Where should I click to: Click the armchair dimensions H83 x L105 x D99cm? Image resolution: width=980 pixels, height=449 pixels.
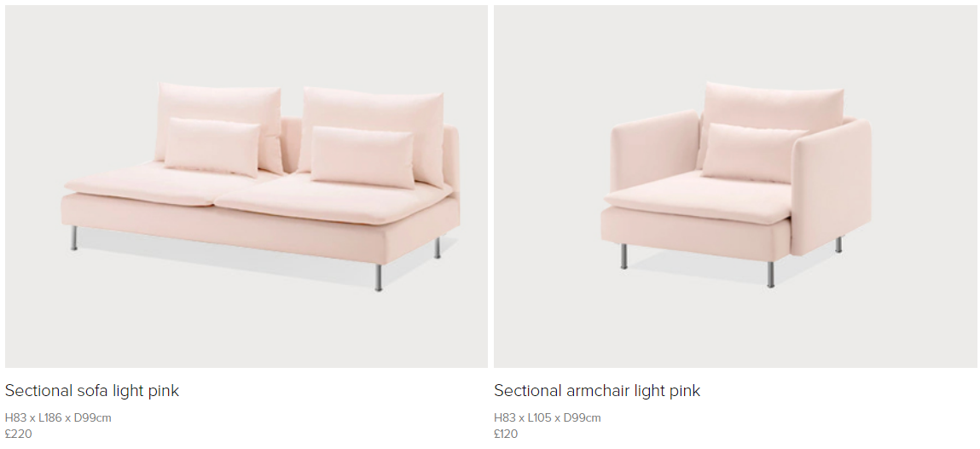coord(548,417)
